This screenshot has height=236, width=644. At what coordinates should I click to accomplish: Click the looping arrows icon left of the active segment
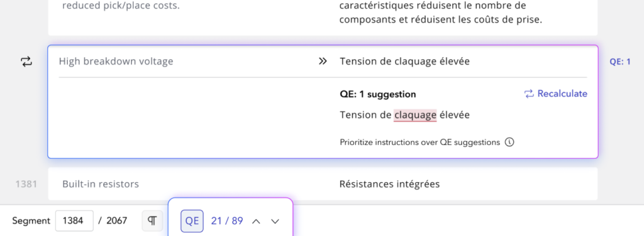pyautogui.click(x=26, y=62)
